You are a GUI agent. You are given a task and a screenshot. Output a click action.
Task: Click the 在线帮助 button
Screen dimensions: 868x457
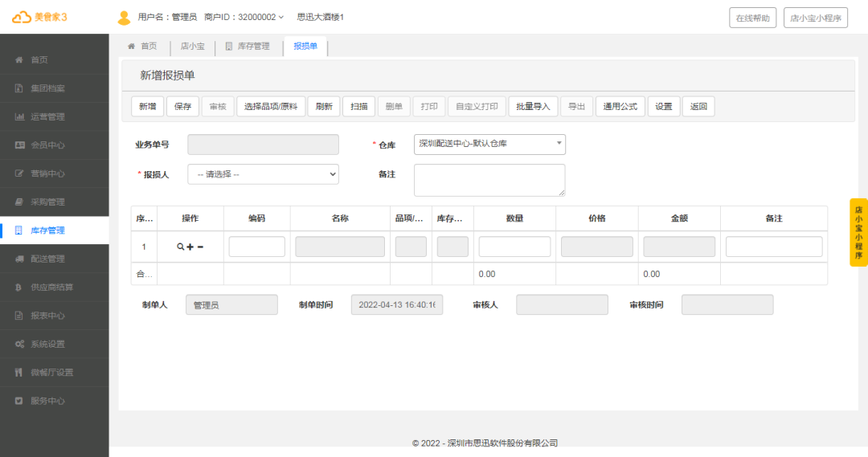[752, 18]
